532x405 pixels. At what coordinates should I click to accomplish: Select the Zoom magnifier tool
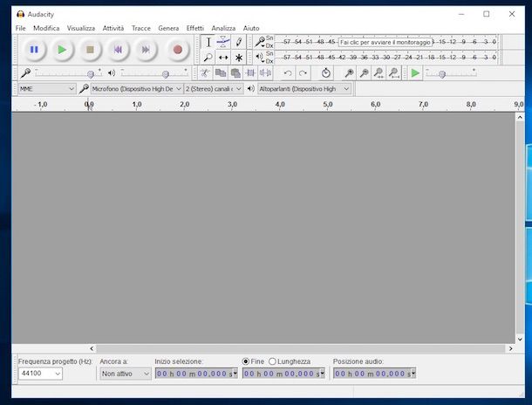(208, 58)
